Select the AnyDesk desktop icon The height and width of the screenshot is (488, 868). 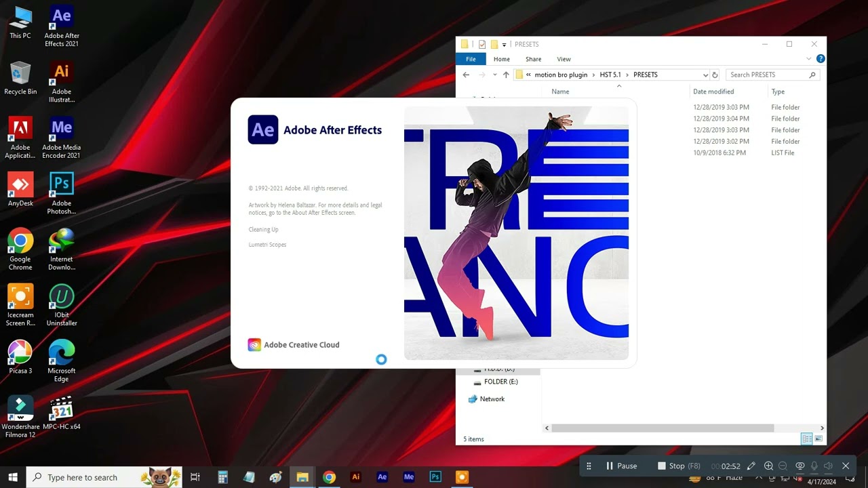(20, 190)
